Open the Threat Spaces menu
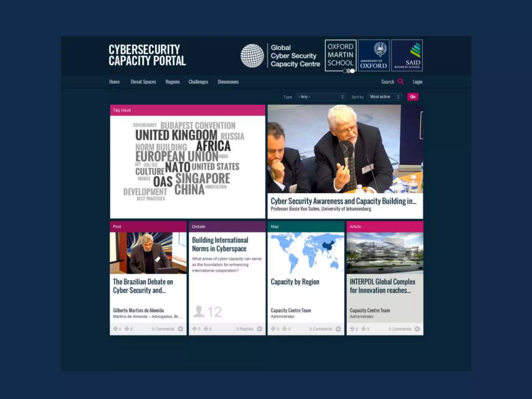 [x=143, y=82]
